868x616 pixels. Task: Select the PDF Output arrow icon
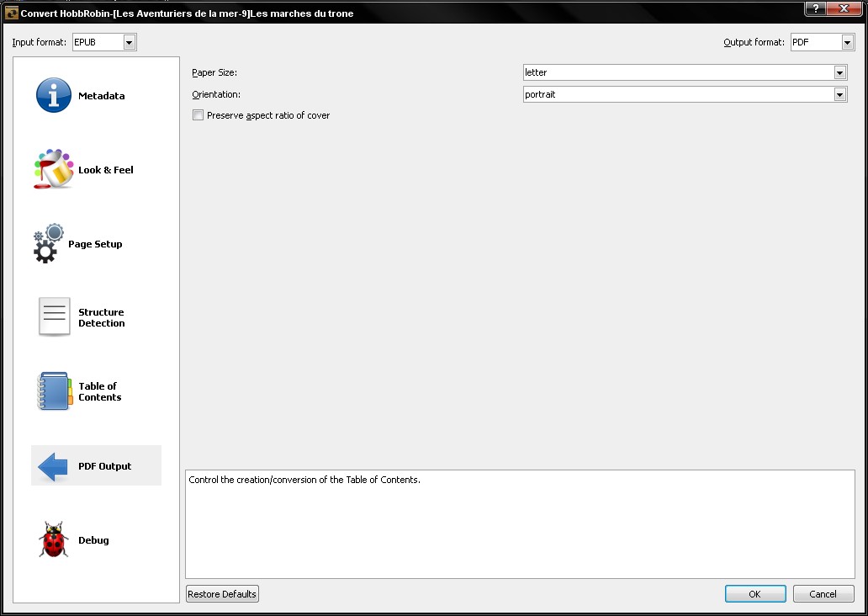coord(53,466)
